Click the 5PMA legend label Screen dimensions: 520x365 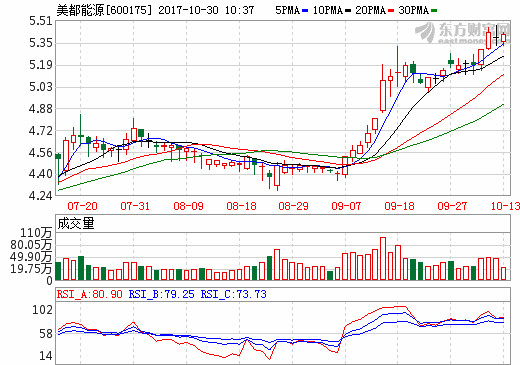click(x=288, y=10)
